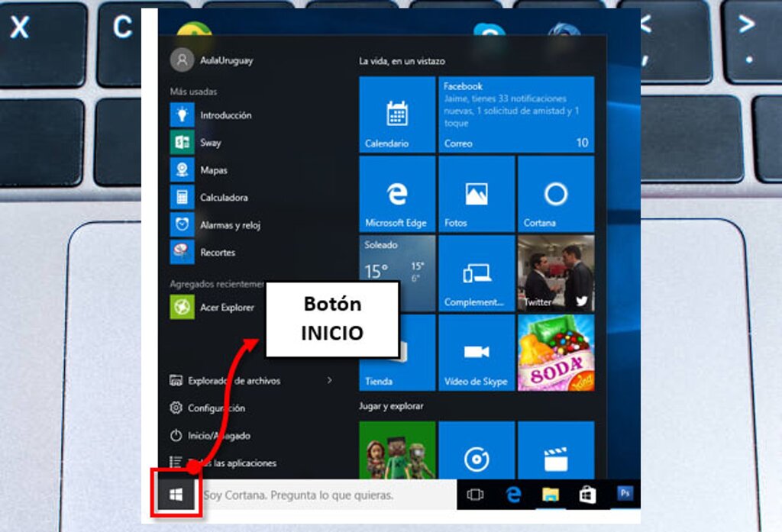Open the Calculadora app

tap(209, 198)
